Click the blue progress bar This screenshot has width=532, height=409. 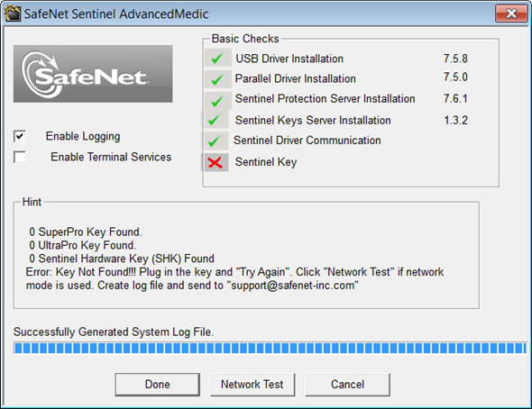pyautogui.click(x=271, y=348)
